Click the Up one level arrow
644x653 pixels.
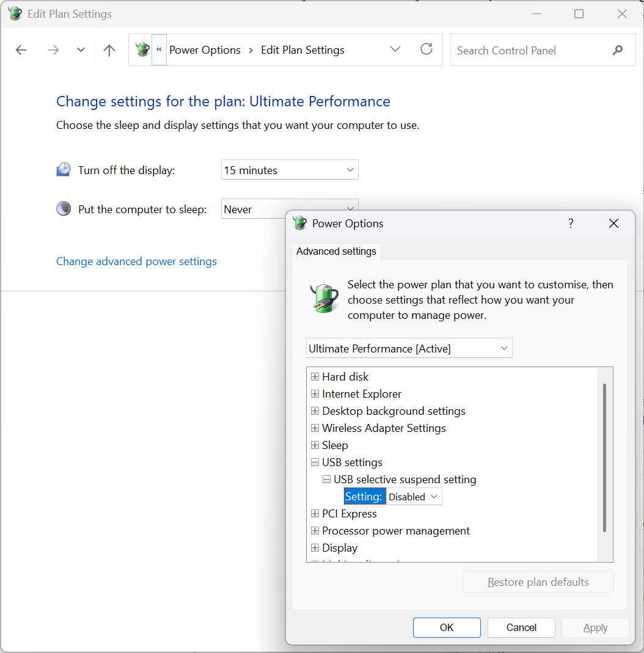click(x=109, y=50)
